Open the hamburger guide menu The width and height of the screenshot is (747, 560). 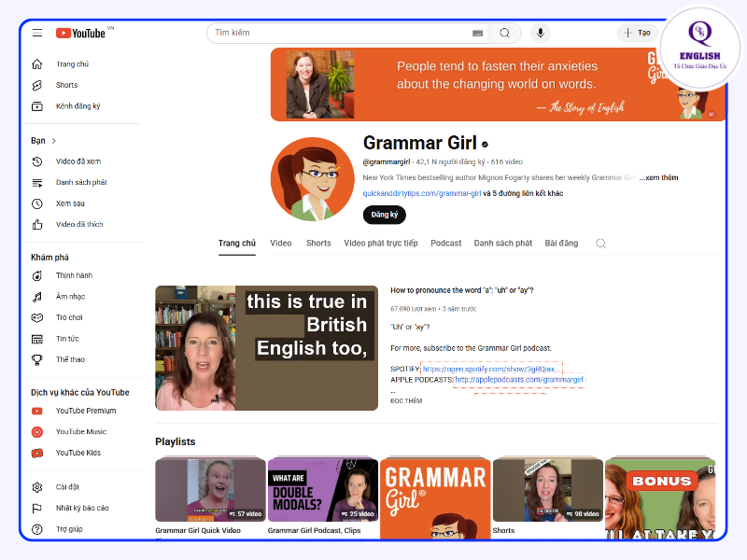coord(37,33)
